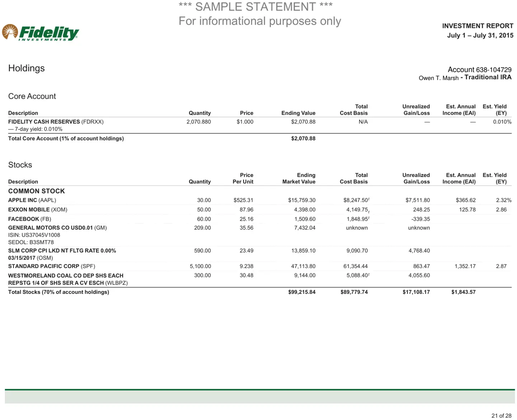Click Standard Pacific market value 47,113.80
The height and width of the screenshot is (420, 517).
click(x=303, y=266)
